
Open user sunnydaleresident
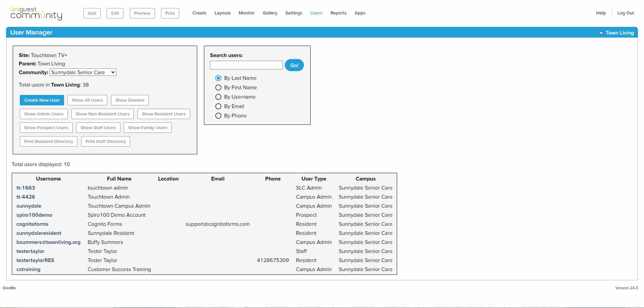[x=39, y=233]
